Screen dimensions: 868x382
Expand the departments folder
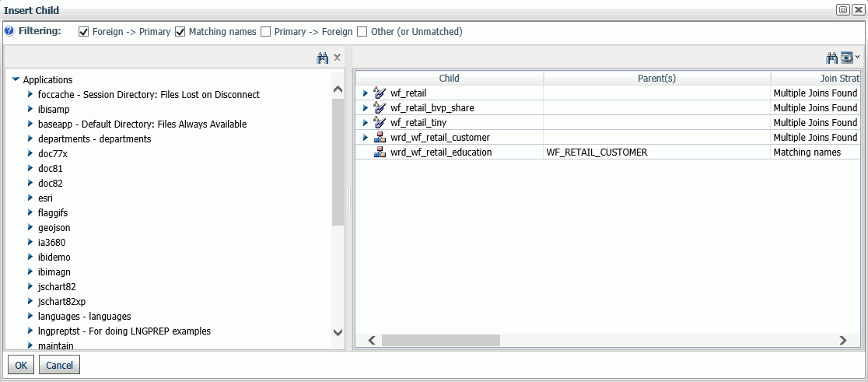tap(30, 139)
